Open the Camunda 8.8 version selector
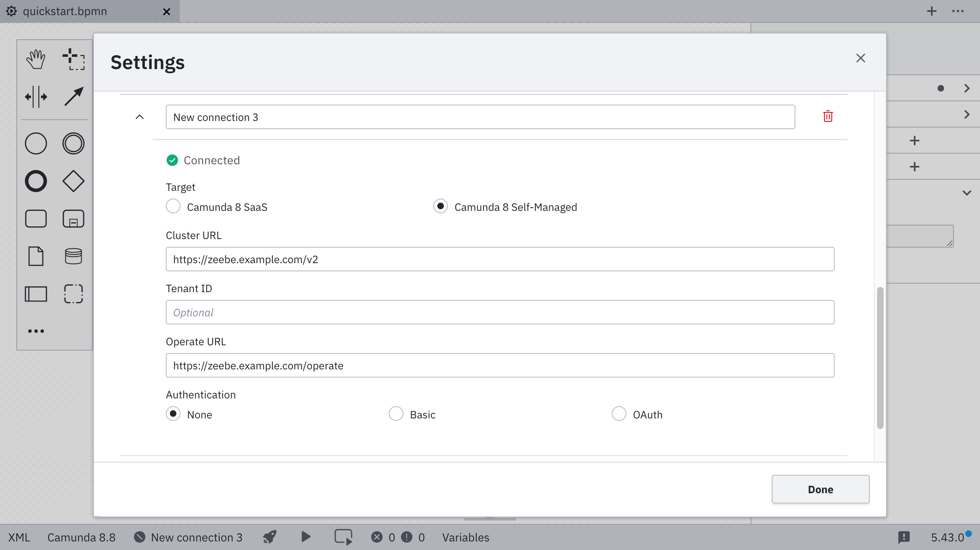Screen dimensions: 980x550 click(x=82, y=537)
